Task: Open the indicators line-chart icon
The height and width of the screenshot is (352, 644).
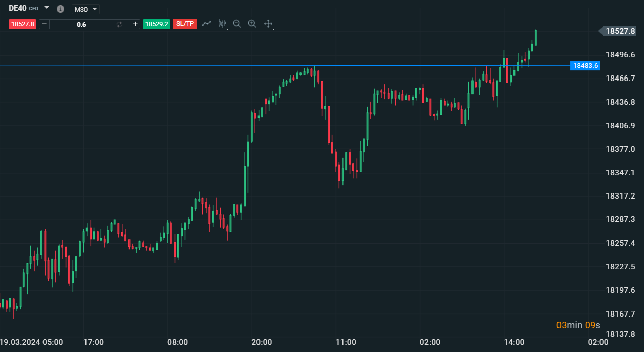Action: coord(206,24)
